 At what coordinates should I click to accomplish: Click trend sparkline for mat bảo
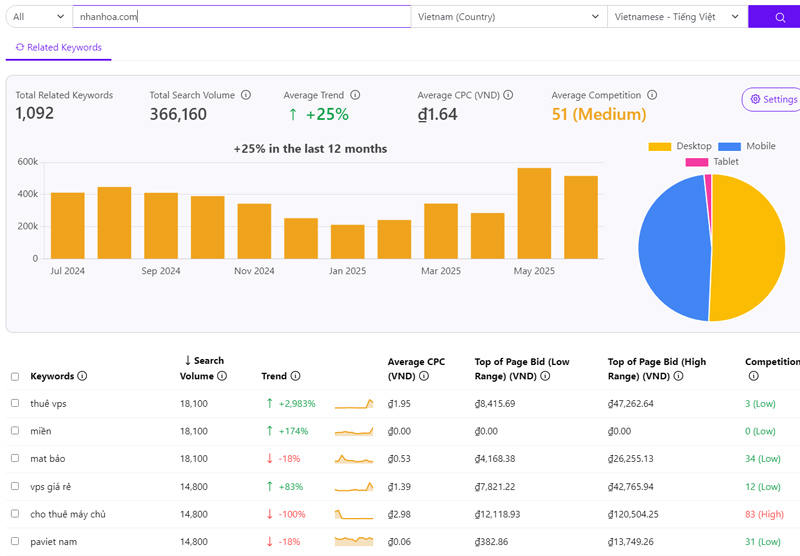coord(354,459)
